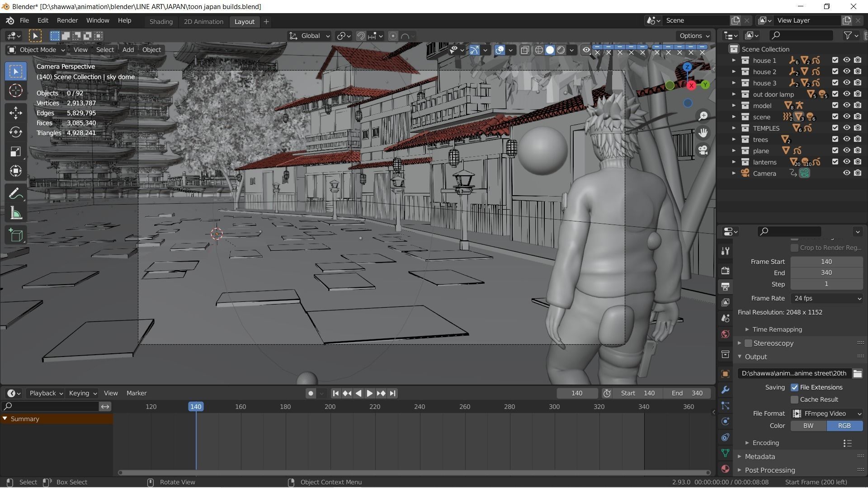
Task: Open the Render properties tab
Action: 726,271
